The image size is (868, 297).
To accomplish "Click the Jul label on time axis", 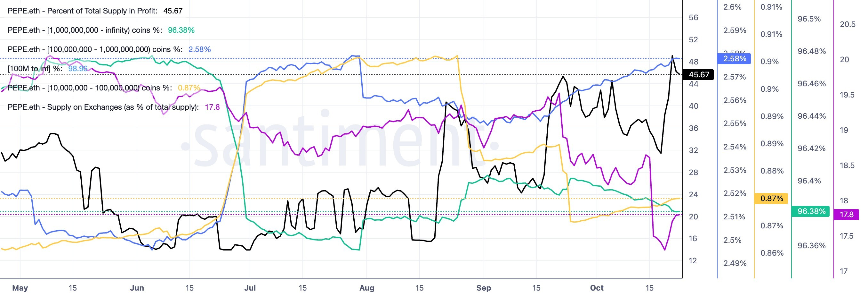I will 250,288.
